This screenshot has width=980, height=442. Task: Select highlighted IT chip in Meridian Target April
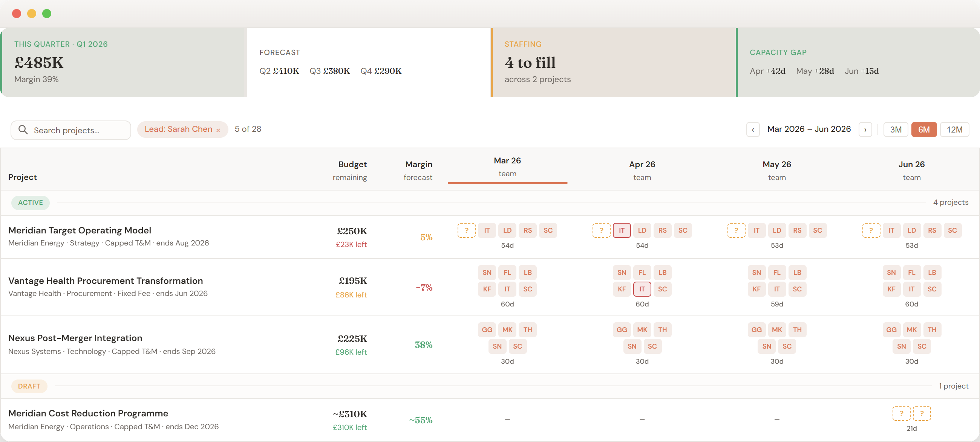[621, 230]
